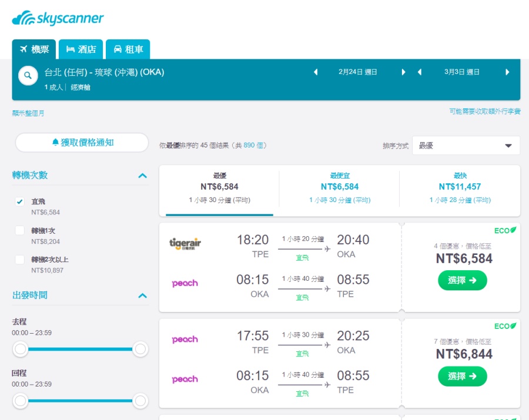Image resolution: width=529 pixels, height=420 pixels.
Task: Click peach logo on NT$6,844 return leg
Action: click(185, 379)
